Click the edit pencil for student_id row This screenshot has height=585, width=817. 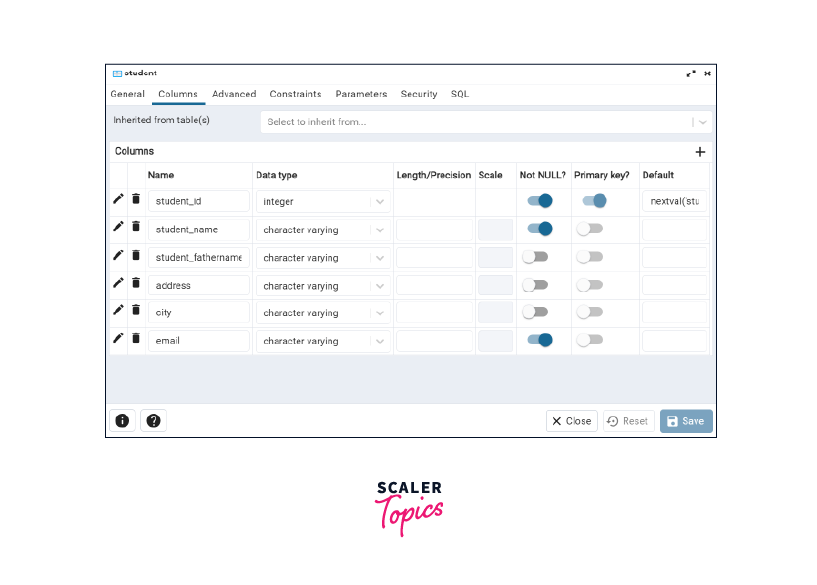pos(118,200)
